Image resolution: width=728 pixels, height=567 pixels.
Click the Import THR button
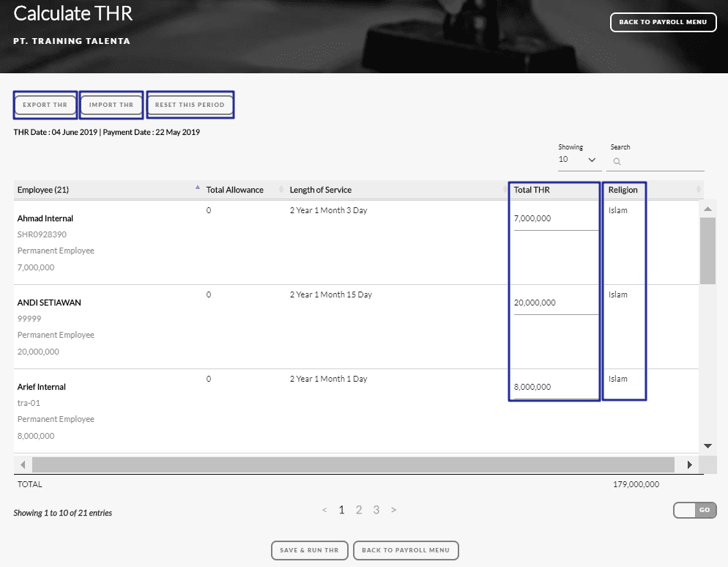111,105
